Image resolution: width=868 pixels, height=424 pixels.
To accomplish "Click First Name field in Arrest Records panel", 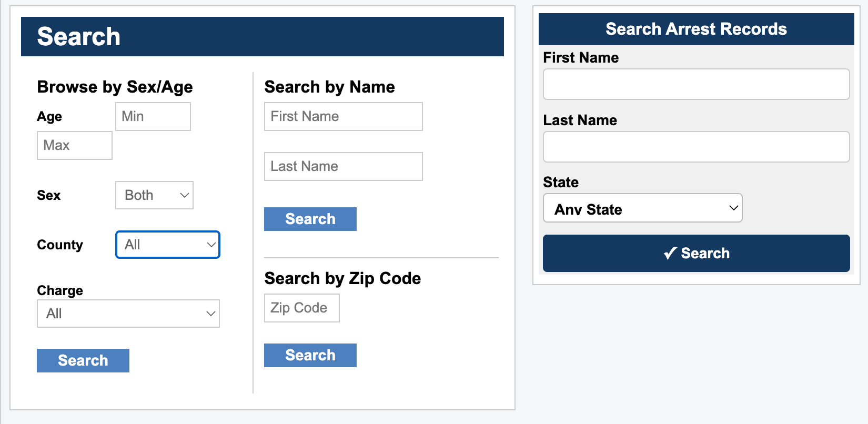I will click(x=695, y=84).
